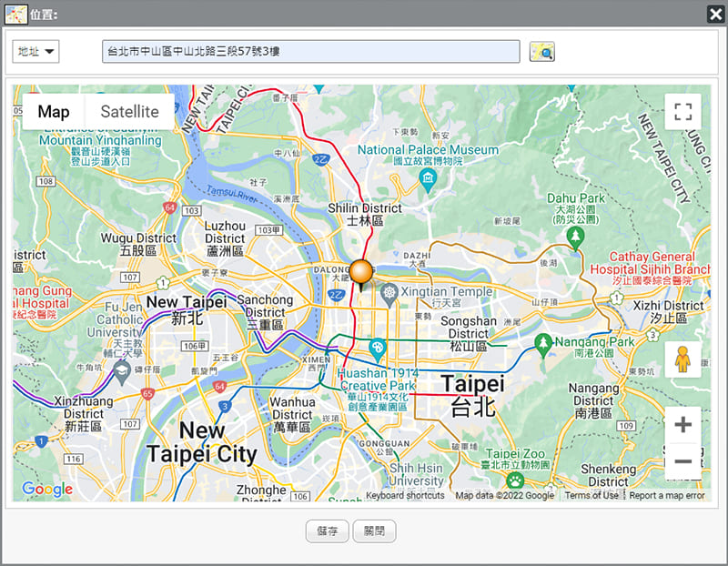This screenshot has height=566, width=728.
Task: Click the Cathay General Hospital Sijhih Branch label
Action: (650, 268)
